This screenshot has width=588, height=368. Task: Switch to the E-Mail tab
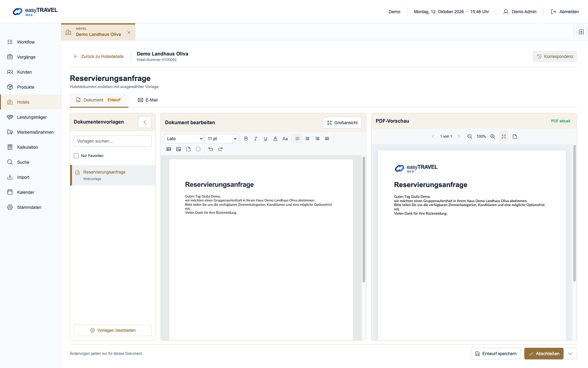tap(148, 100)
